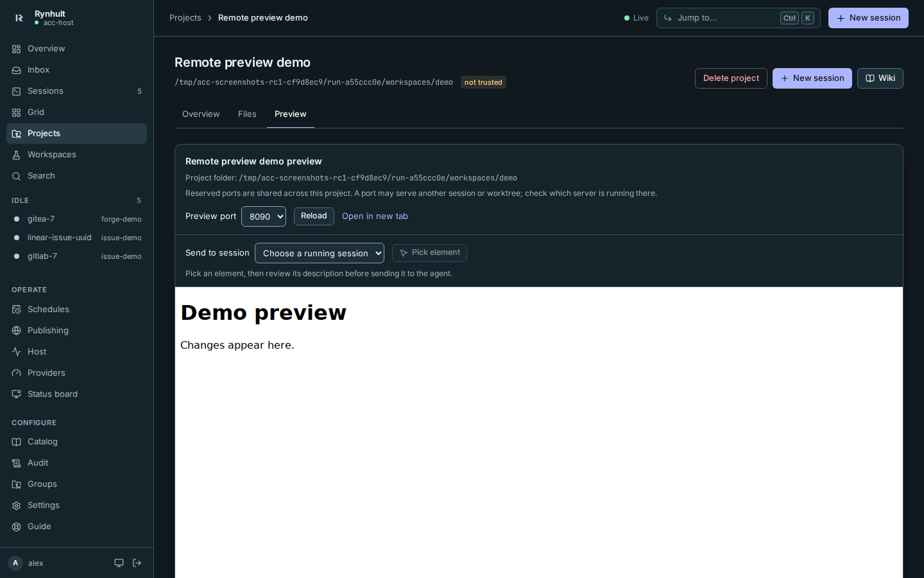Open Groups in the sidebar

point(76,484)
